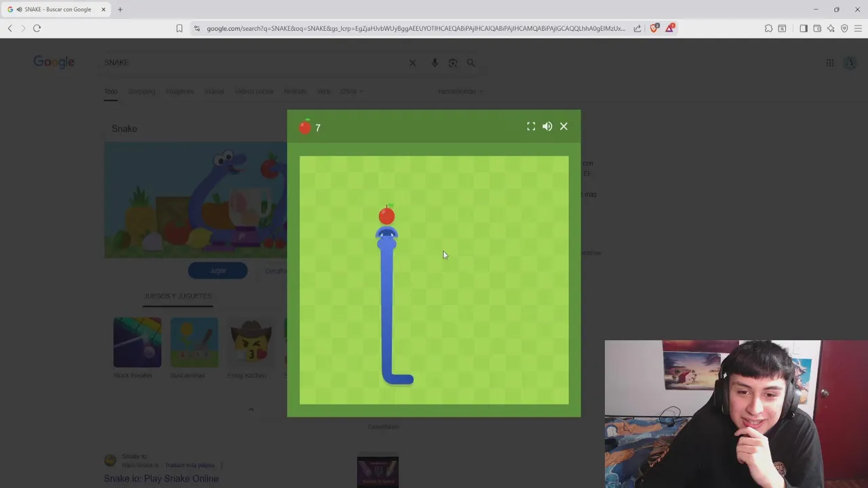Viewport: 868px width, 488px height.
Task: Click the browser forward arrow
Action: point(23,28)
